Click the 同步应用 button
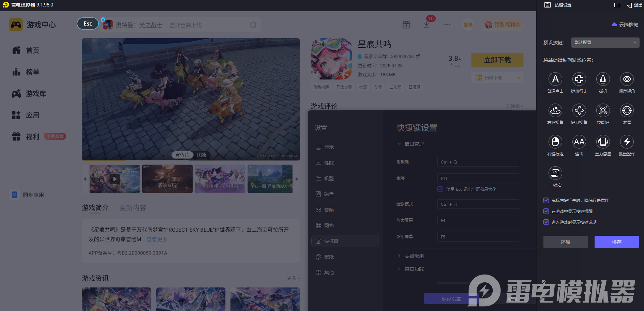The height and width of the screenshot is (311, 644). [28, 195]
